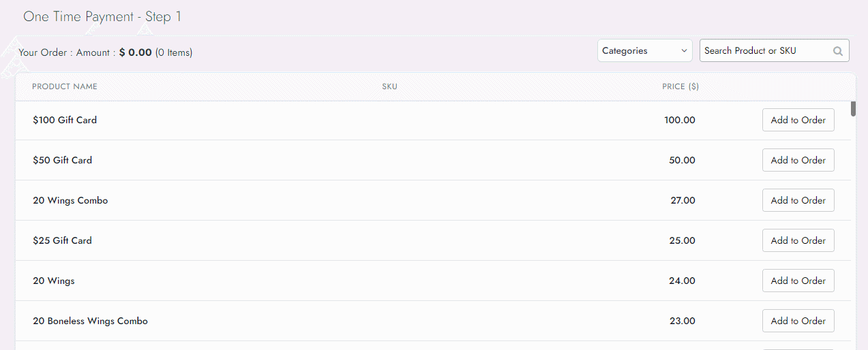This screenshot has height=350, width=868.
Task: Sort by Product Name column header
Action: (x=65, y=86)
